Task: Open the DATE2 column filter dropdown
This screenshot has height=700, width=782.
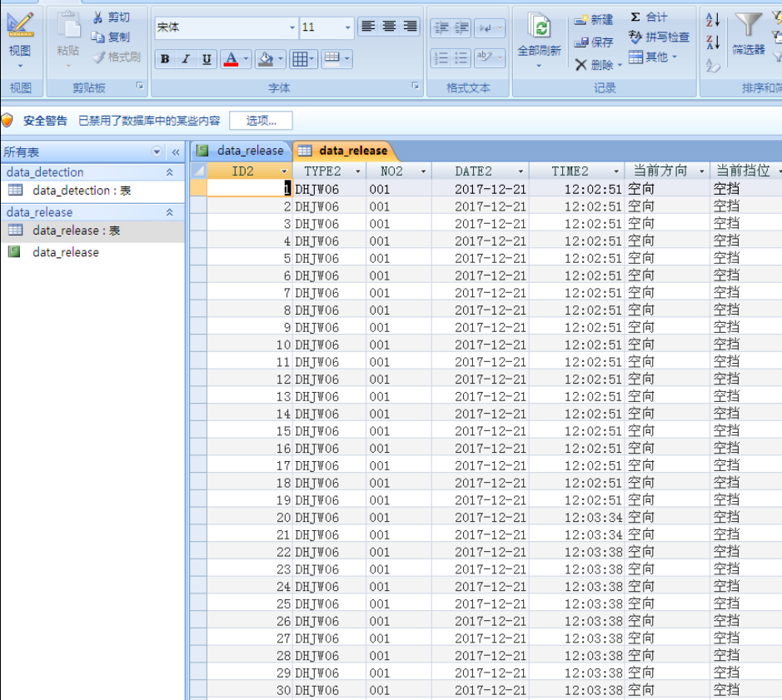Action: pos(521,171)
